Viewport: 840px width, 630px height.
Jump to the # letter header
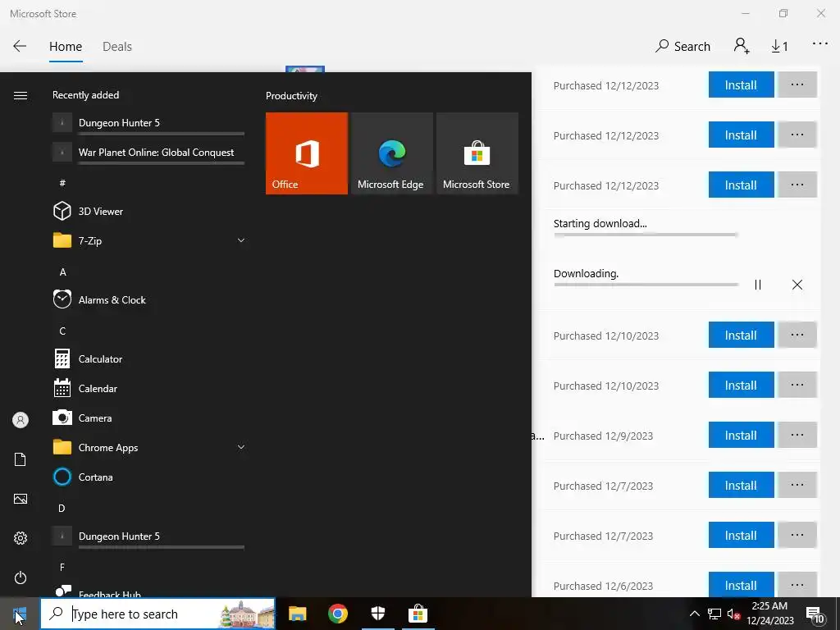(62, 183)
